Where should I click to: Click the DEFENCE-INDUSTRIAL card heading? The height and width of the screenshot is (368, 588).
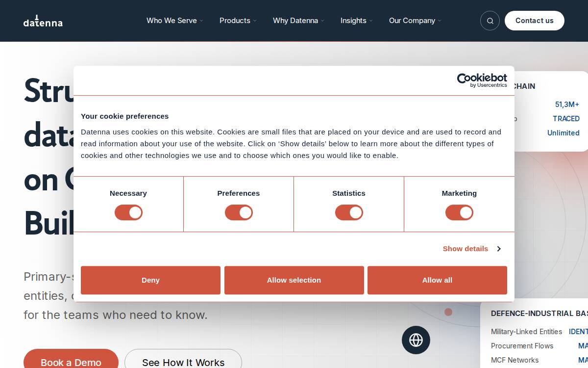[x=539, y=314]
